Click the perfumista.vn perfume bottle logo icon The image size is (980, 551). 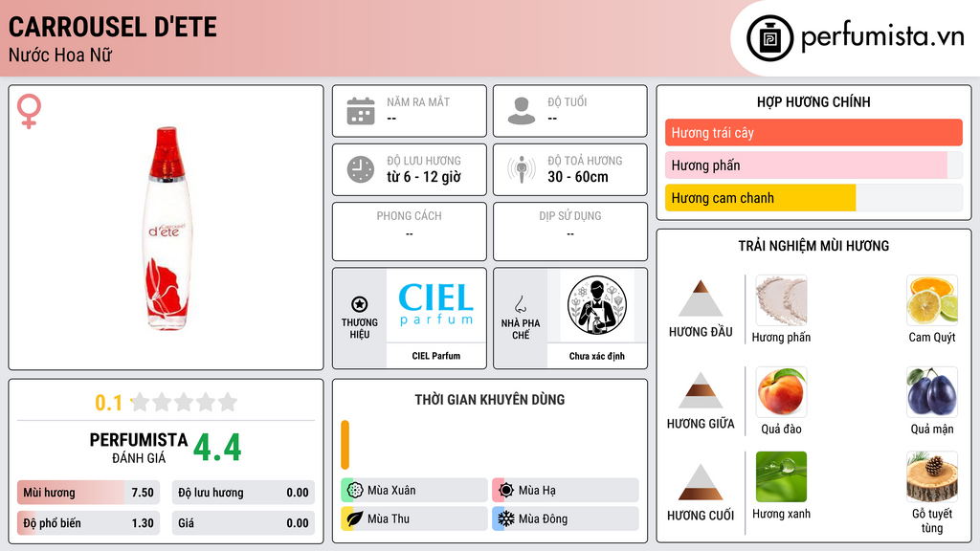point(769,38)
